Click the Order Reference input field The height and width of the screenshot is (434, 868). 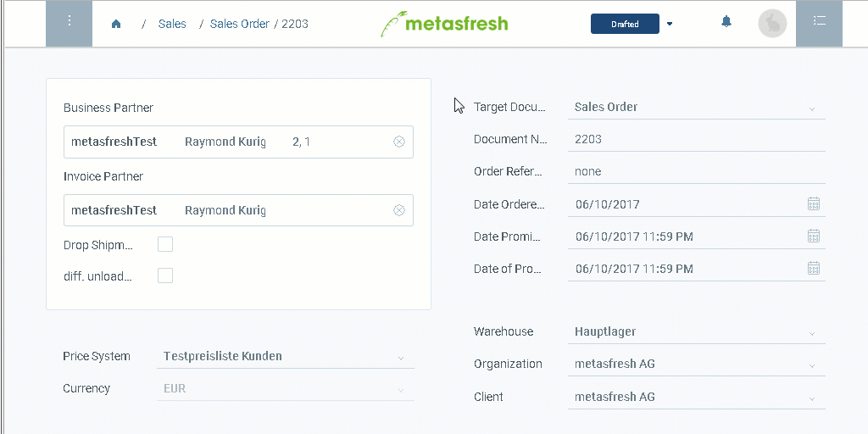pyautogui.click(x=697, y=171)
